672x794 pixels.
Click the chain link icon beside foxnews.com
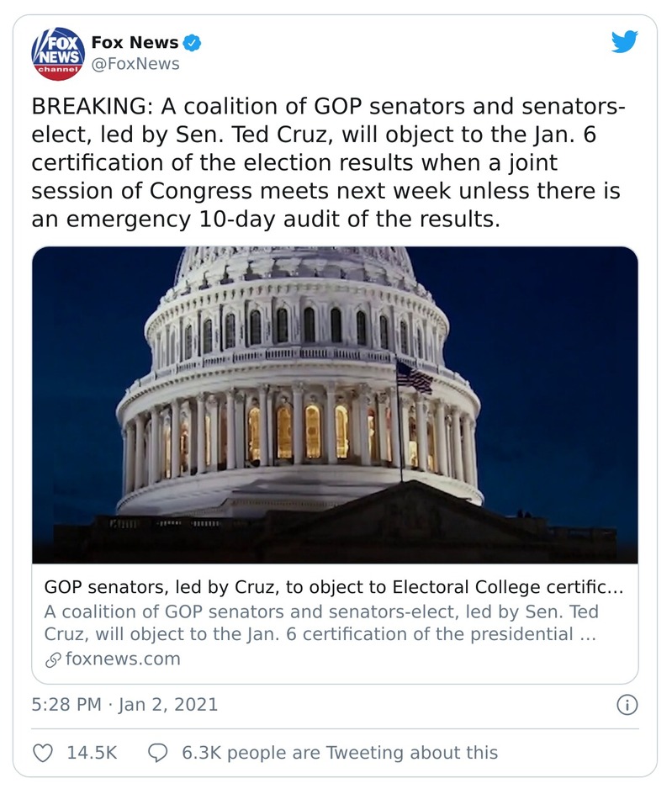tap(53, 659)
